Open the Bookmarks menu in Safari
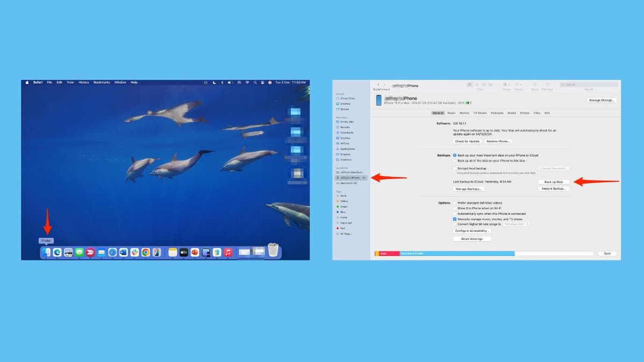Image resolution: width=644 pixels, height=362 pixels. coord(101,83)
